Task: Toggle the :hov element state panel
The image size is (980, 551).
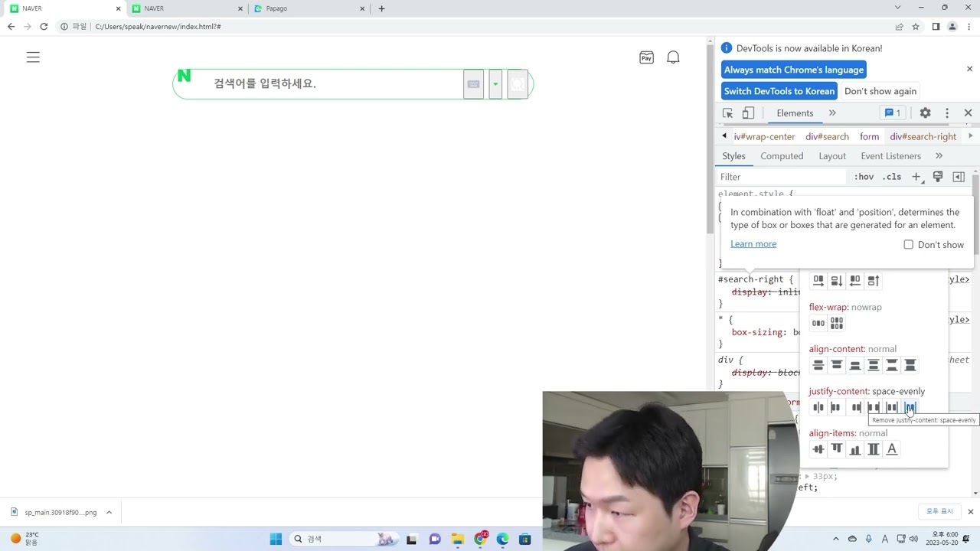Action: 864,177
